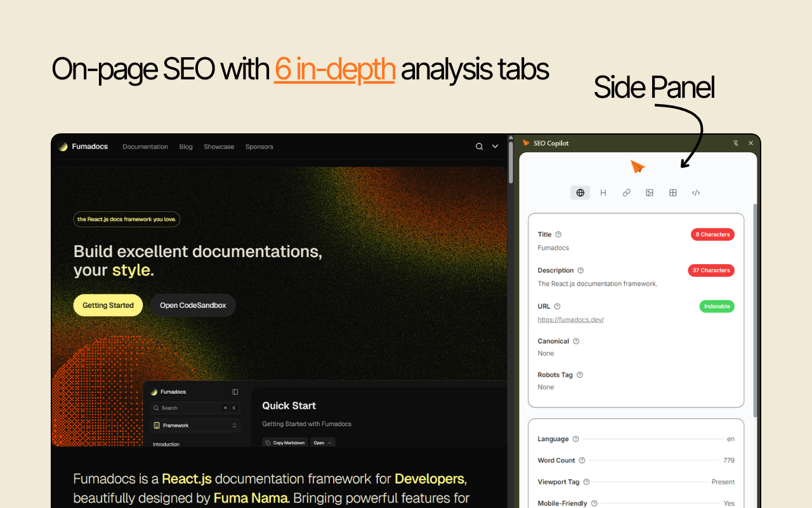Open the https://fumadocs.dev/ URL link

coord(570,319)
